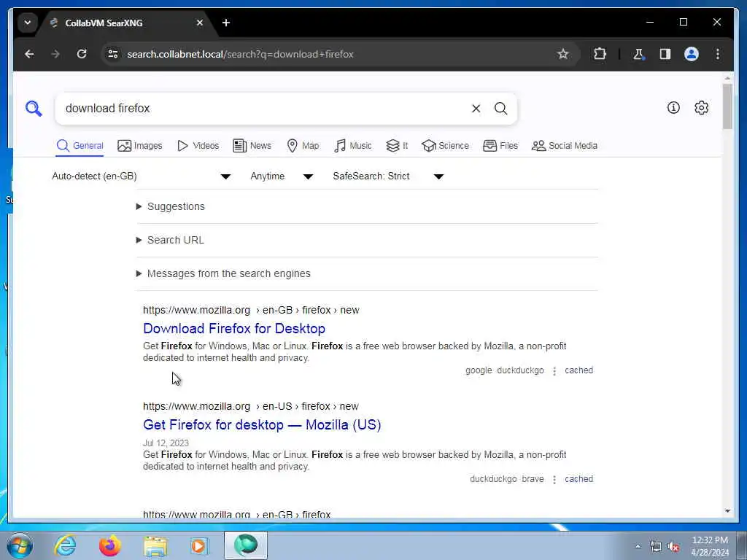The height and width of the screenshot is (560, 747).
Task: Open the muted volume tray icon
Action: 673,547
